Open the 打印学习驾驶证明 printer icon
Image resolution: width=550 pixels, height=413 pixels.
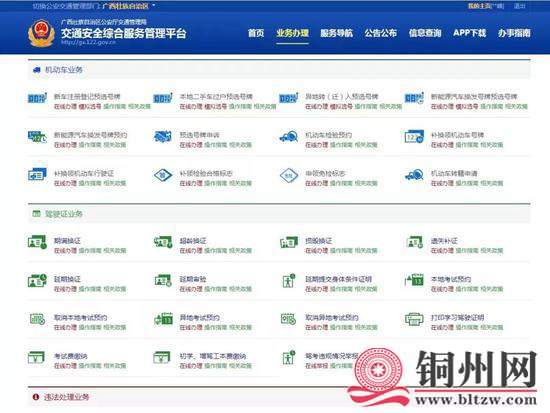[x=414, y=319]
